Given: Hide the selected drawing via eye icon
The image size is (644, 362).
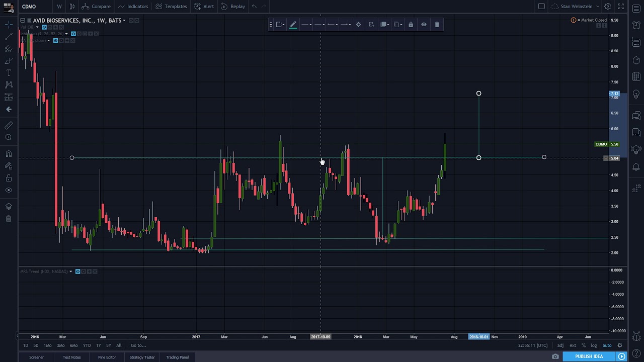Looking at the screenshot, I should 424,24.
